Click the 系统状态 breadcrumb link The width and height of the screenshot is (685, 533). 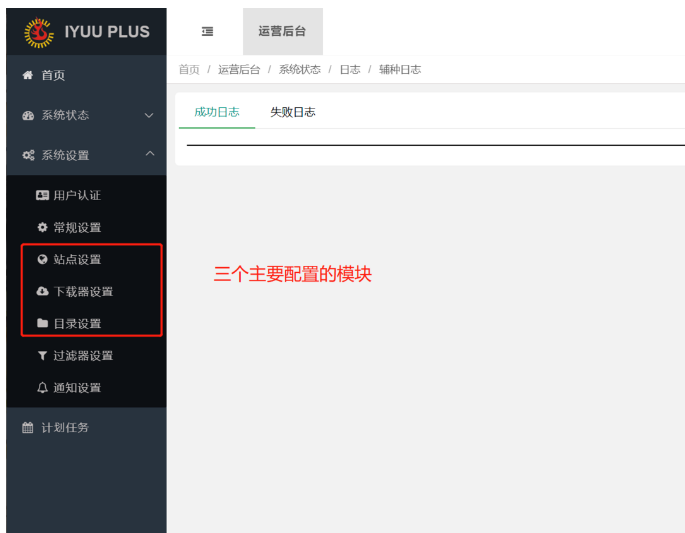[300, 69]
